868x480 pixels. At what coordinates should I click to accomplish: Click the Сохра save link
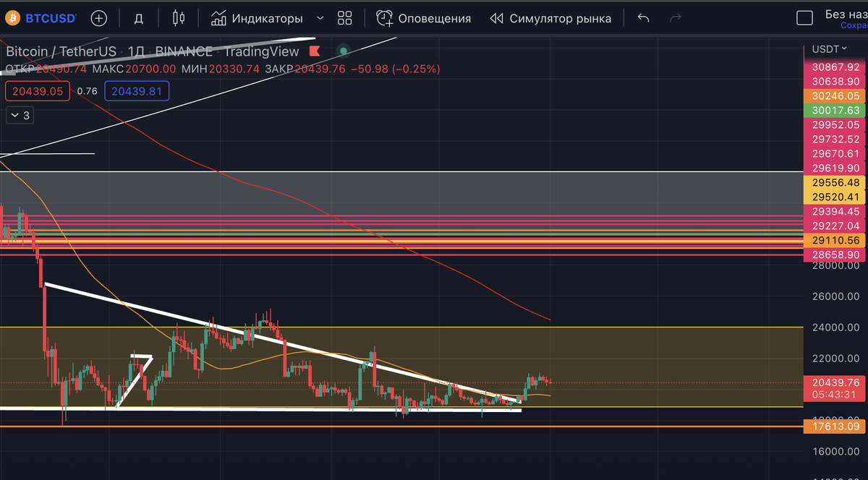[x=854, y=25]
